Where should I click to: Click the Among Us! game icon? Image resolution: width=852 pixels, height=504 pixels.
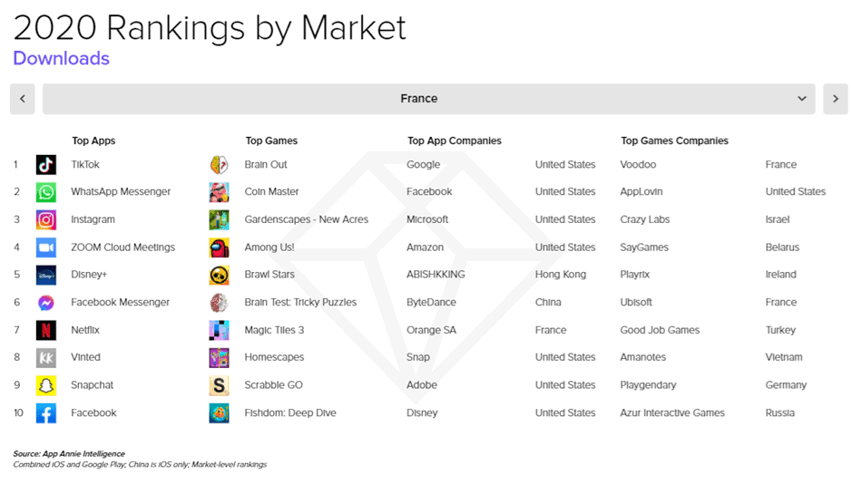220,247
